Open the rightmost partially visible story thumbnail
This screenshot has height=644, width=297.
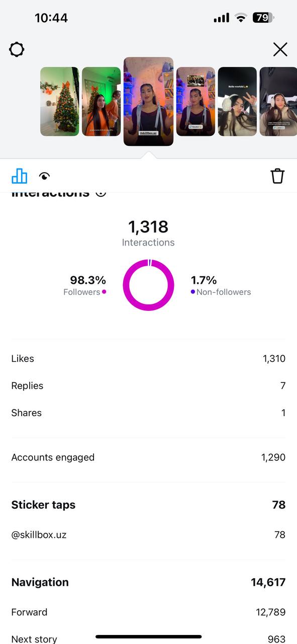tap(278, 102)
